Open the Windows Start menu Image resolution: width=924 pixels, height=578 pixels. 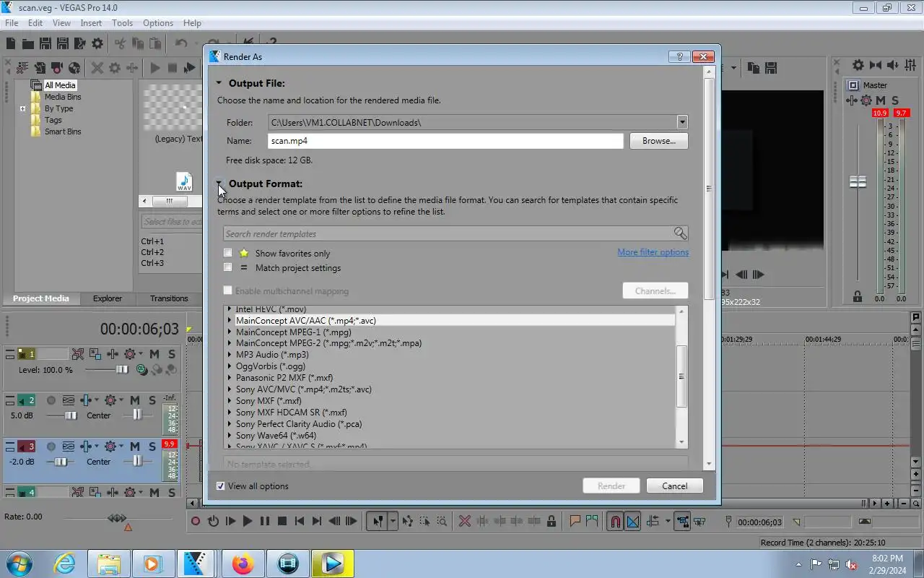pyautogui.click(x=19, y=563)
